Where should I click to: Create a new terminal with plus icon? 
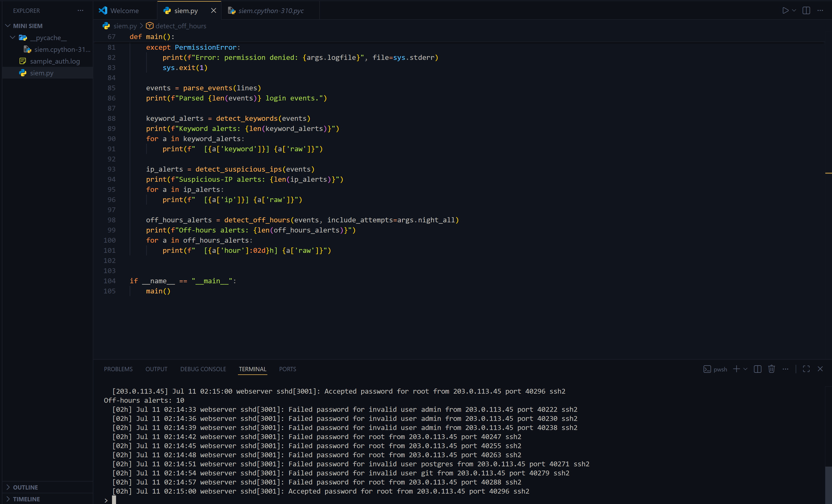[x=737, y=369]
